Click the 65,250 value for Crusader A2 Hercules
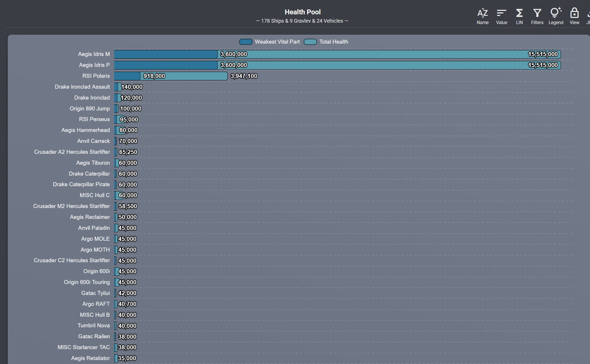This screenshot has width=590, height=364. [128, 152]
